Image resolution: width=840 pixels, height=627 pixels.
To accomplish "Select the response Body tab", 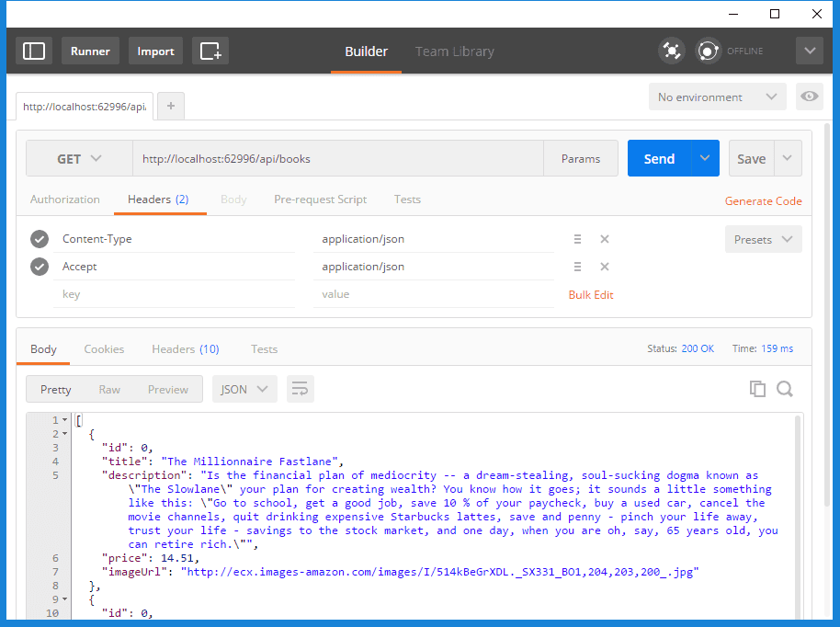I will click(x=43, y=348).
